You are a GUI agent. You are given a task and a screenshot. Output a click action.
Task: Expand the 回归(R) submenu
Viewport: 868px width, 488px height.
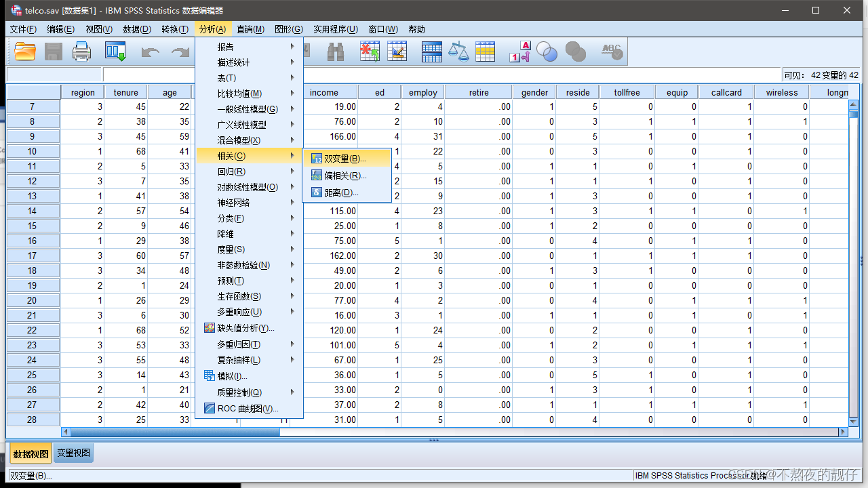pyautogui.click(x=249, y=171)
